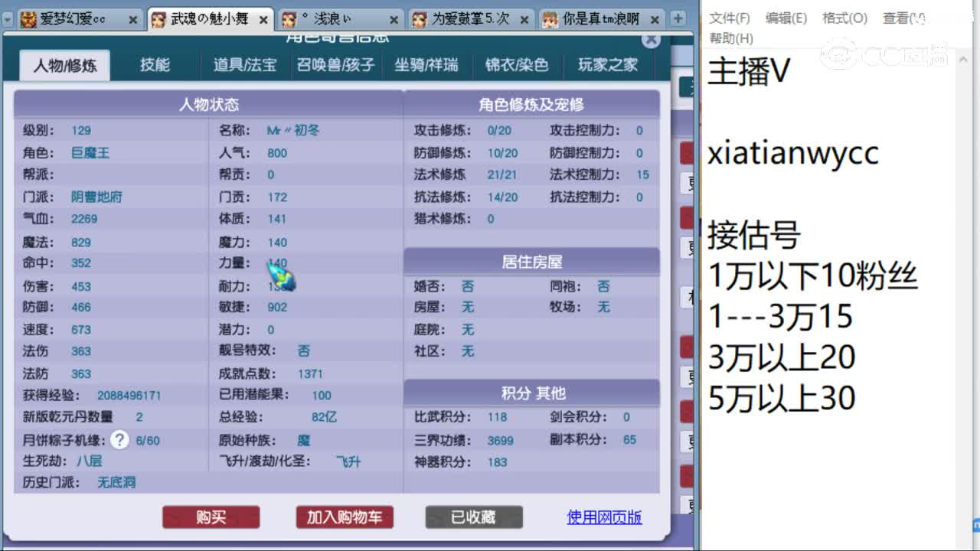Click the 三界功绩 value 3699
The width and height of the screenshot is (980, 551).
coord(501,441)
